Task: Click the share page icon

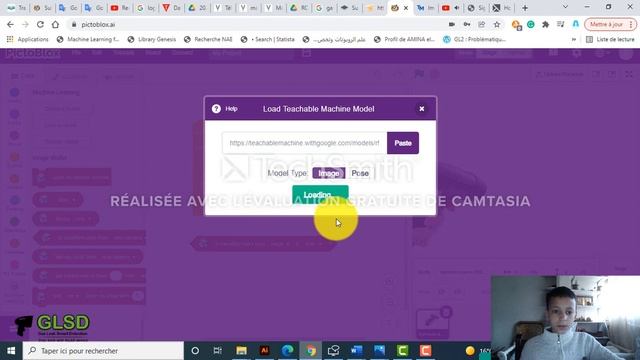Action: pos(482,24)
